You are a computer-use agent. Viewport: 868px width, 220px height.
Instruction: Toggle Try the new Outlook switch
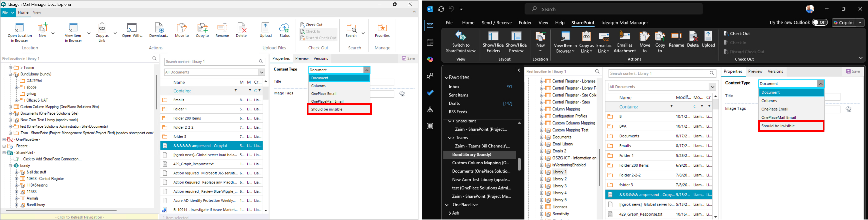[x=820, y=22]
